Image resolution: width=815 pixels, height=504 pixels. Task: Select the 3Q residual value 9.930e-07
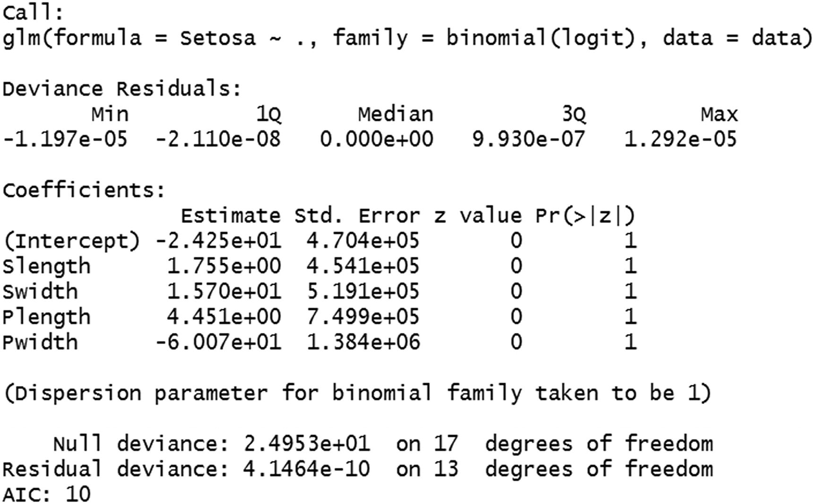pyautogui.click(x=528, y=139)
